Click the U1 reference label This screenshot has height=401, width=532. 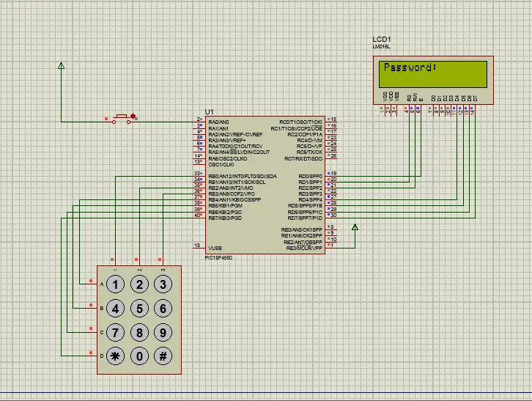[x=210, y=111]
